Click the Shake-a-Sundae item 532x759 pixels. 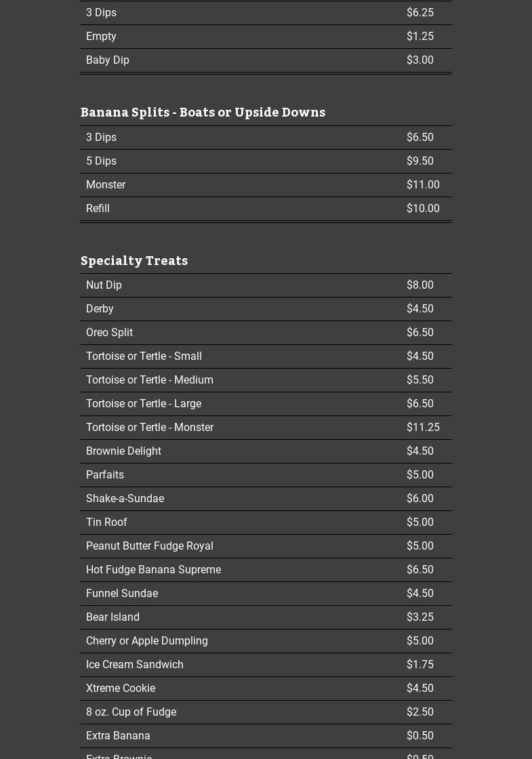(125, 499)
